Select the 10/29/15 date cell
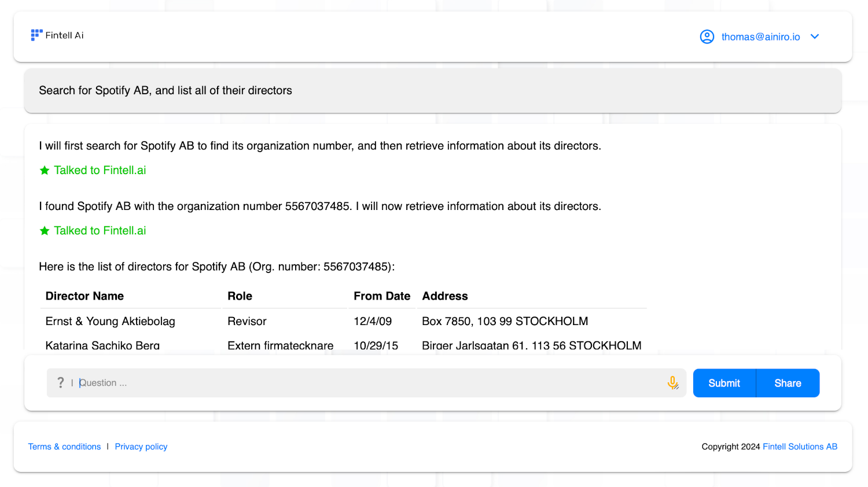 376,345
